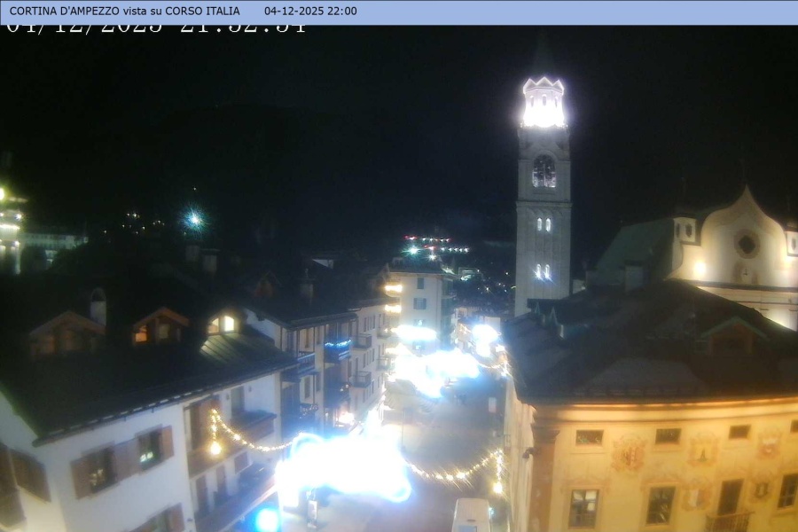Click the white van at the bottom
The width and height of the screenshot is (798, 532).
pyautogui.click(x=471, y=515)
